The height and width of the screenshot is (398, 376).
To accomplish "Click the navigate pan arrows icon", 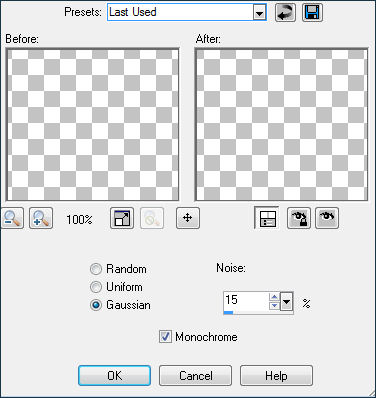I will pyautogui.click(x=188, y=218).
